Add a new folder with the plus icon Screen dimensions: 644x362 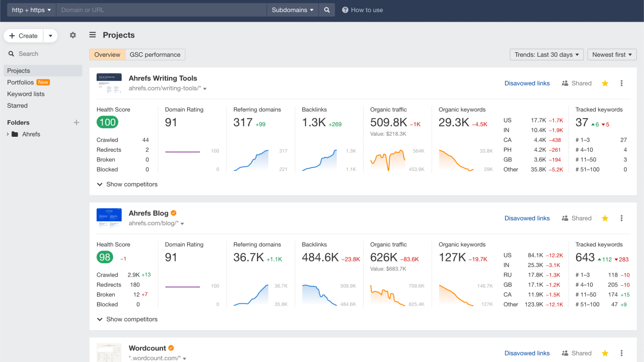click(x=76, y=122)
